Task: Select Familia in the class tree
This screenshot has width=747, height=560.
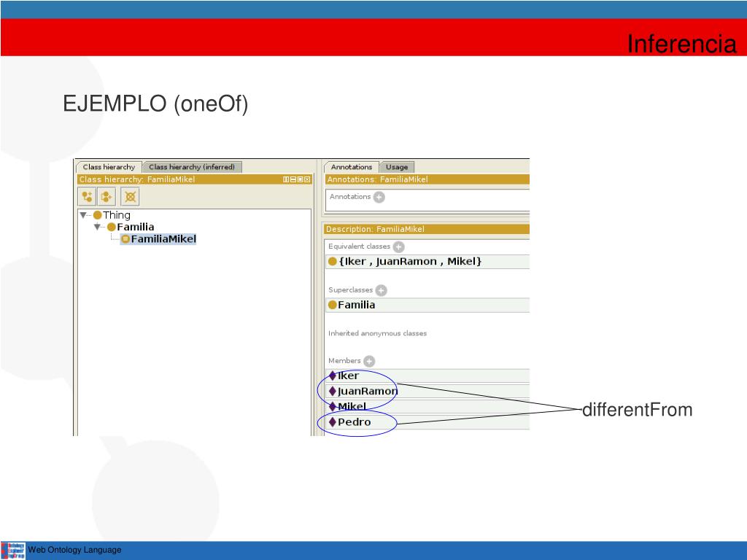Action: pos(135,227)
